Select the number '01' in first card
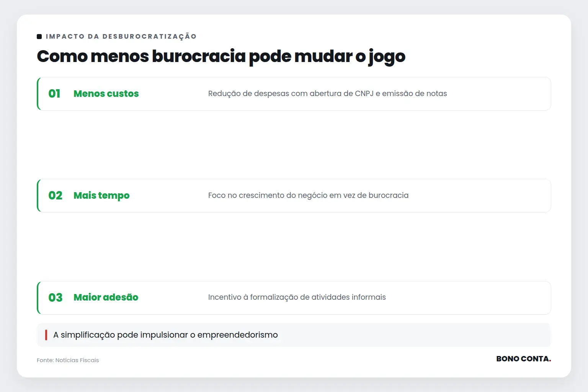The height and width of the screenshot is (392, 588). click(x=54, y=94)
